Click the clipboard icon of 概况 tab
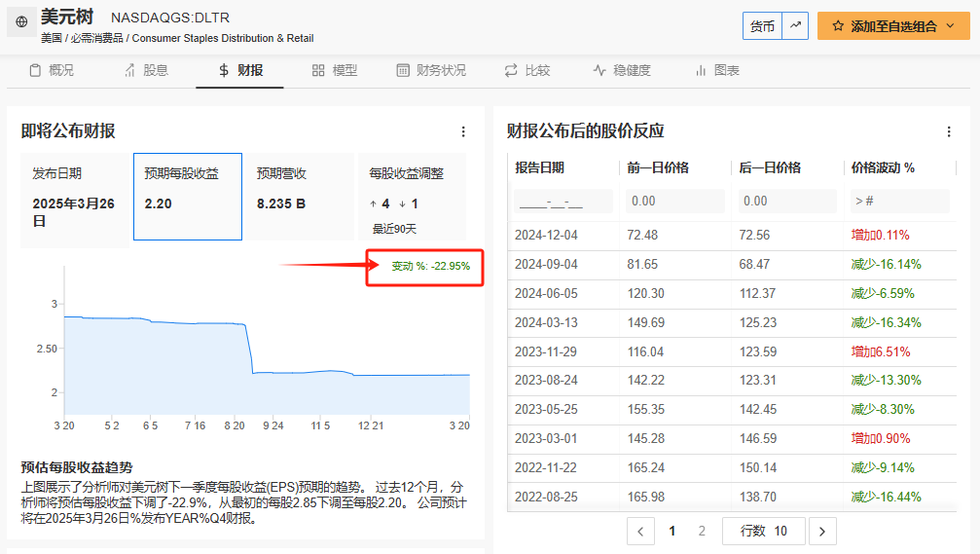This screenshot has width=980, height=554. tap(35, 71)
